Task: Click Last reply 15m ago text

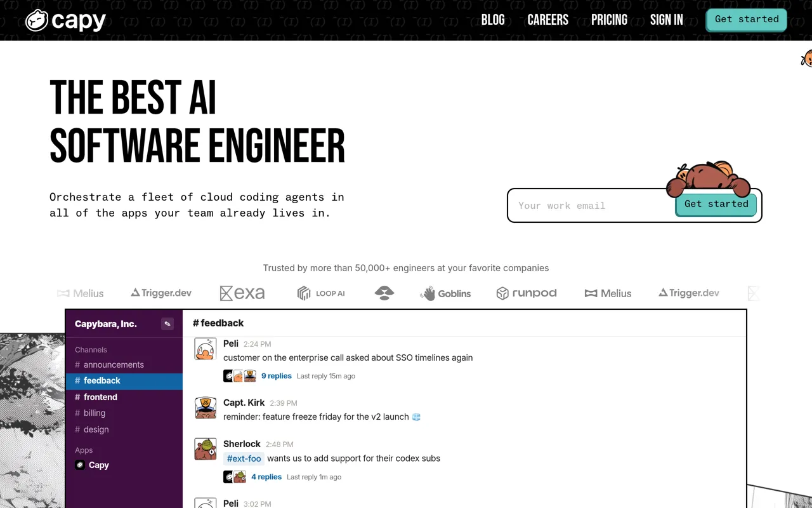Action: 326,376
